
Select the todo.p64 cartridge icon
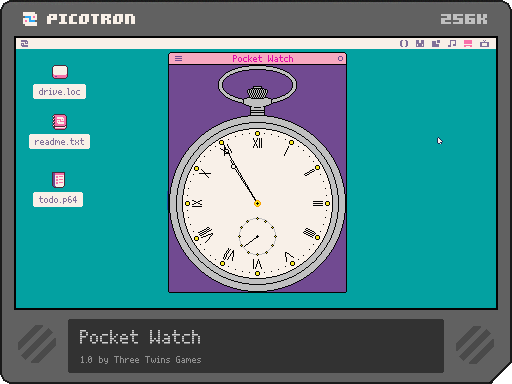[x=59, y=180]
